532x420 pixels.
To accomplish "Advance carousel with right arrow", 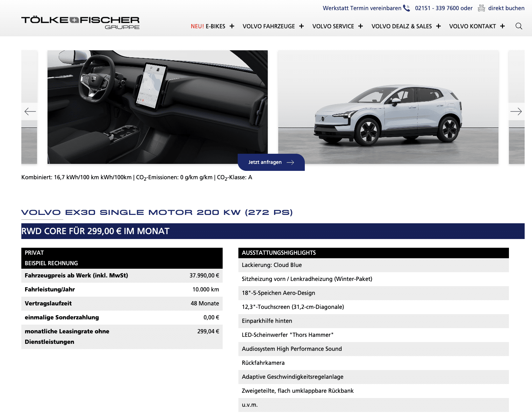I will pos(516,111).
